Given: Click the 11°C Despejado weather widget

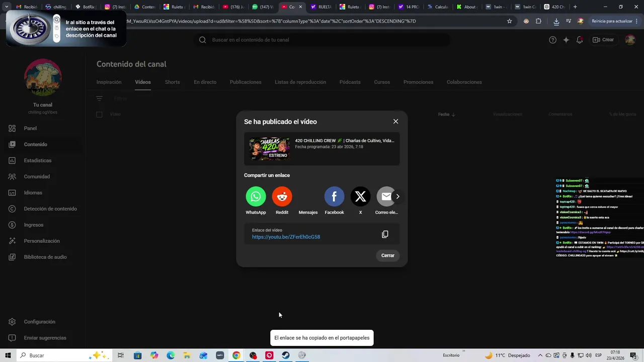Looking at the screenshot, I should pyautogui.click(x=507, y=355).
